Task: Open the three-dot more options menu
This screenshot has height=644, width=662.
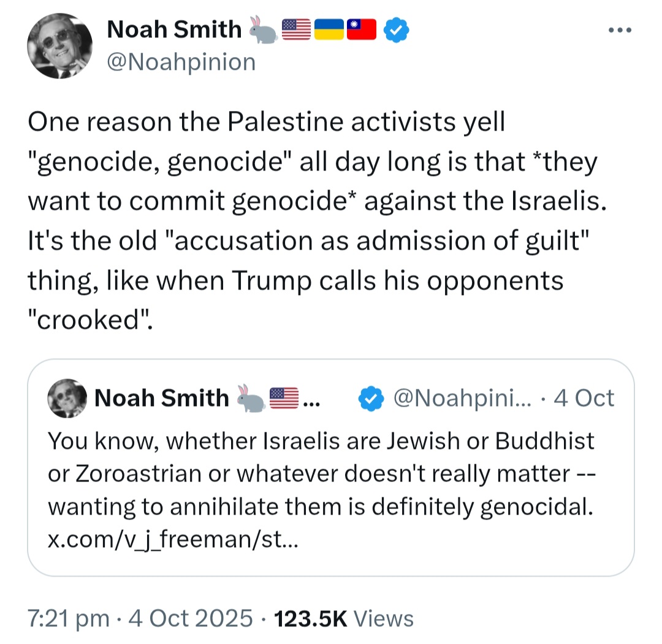Action: click(620, 30)
